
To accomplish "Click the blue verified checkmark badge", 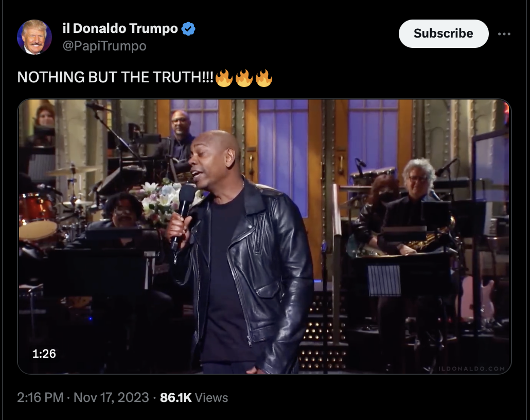I will pos(188,29).
